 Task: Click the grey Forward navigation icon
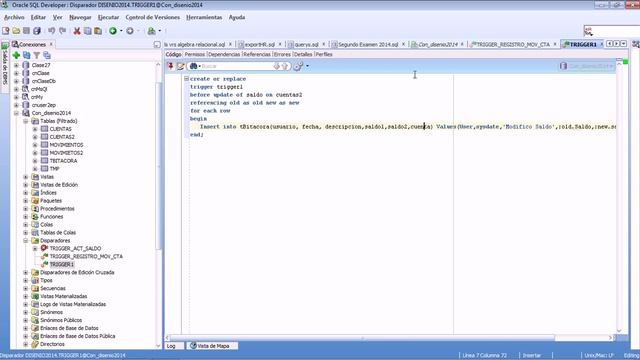130,31
